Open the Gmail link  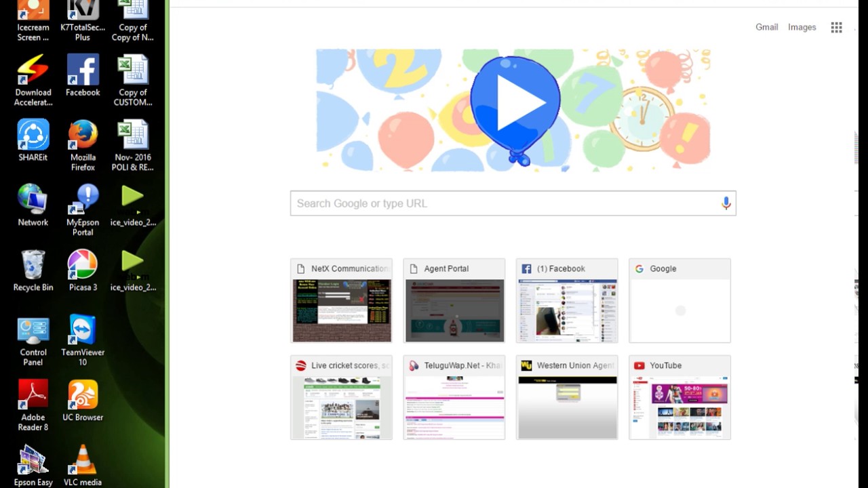767,27
